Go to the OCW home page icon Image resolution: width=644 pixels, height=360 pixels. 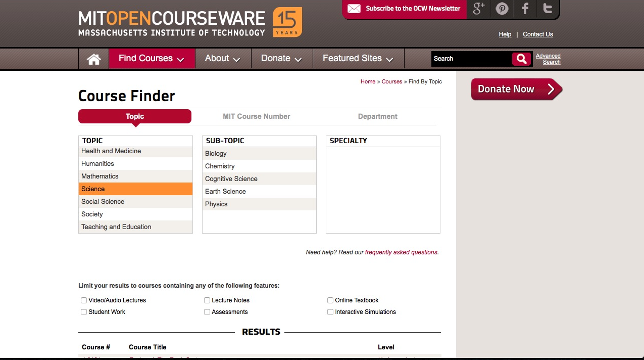[x=93, y=59]
